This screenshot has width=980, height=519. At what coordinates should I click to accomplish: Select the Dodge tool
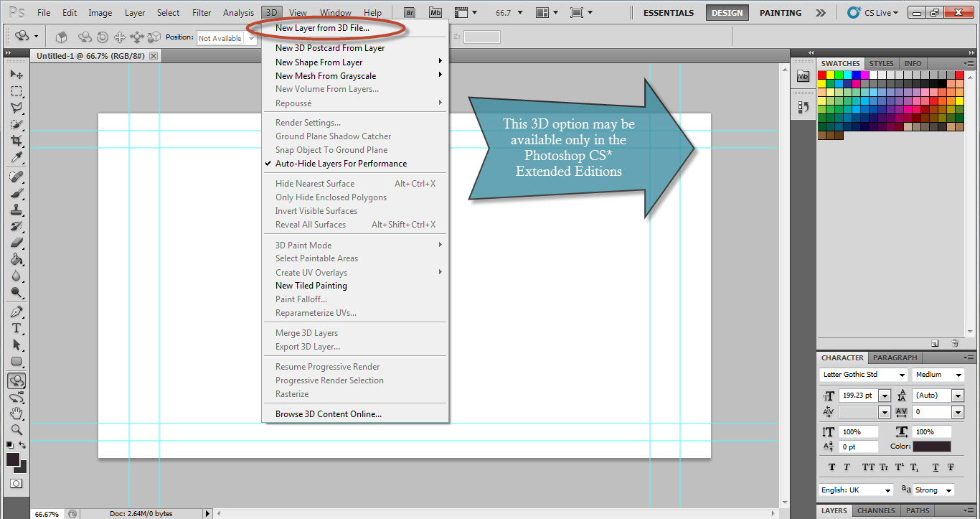[x=16, y=292]
